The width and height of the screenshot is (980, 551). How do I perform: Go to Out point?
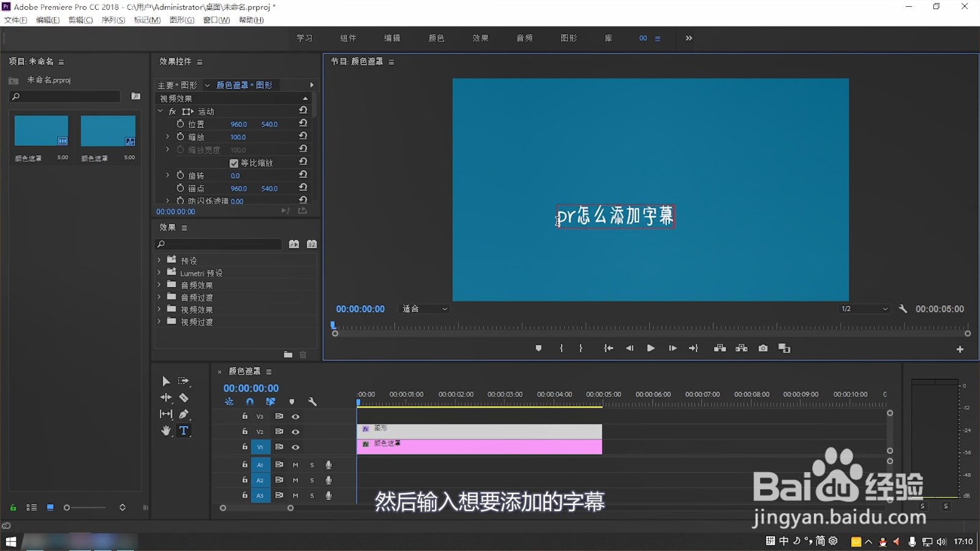[693, 348]
